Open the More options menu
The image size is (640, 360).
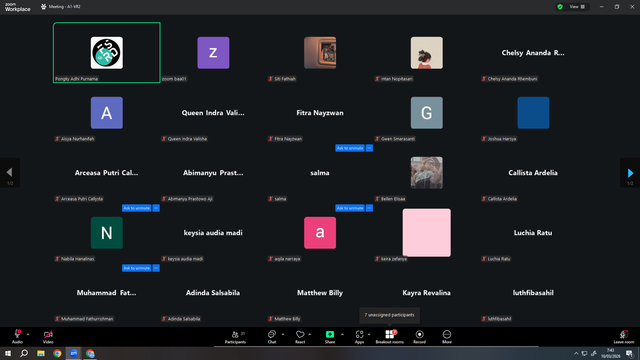tap(447, 336)
